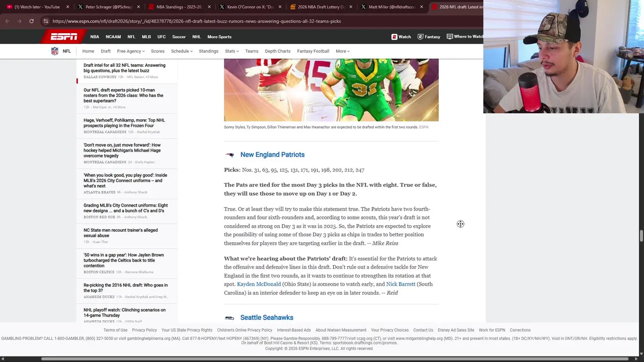Open Scores in NFL subnav
This screenshot has height=362, width=644.
point(157,51)
